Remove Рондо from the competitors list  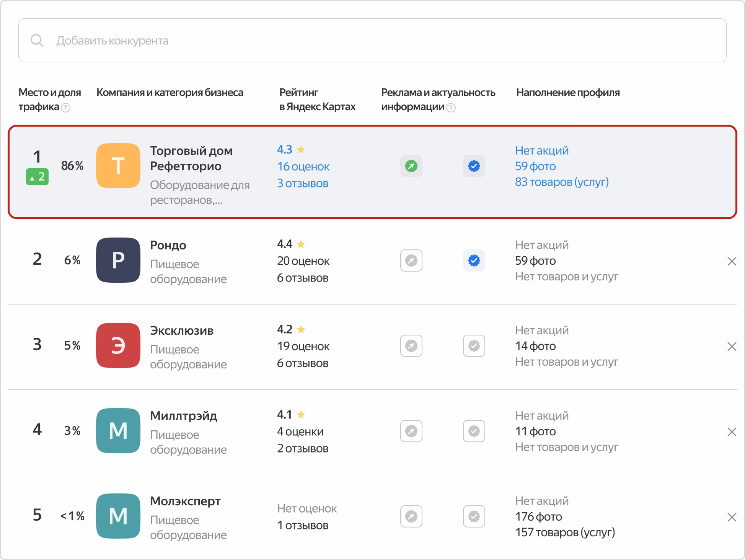click(732, 261)
